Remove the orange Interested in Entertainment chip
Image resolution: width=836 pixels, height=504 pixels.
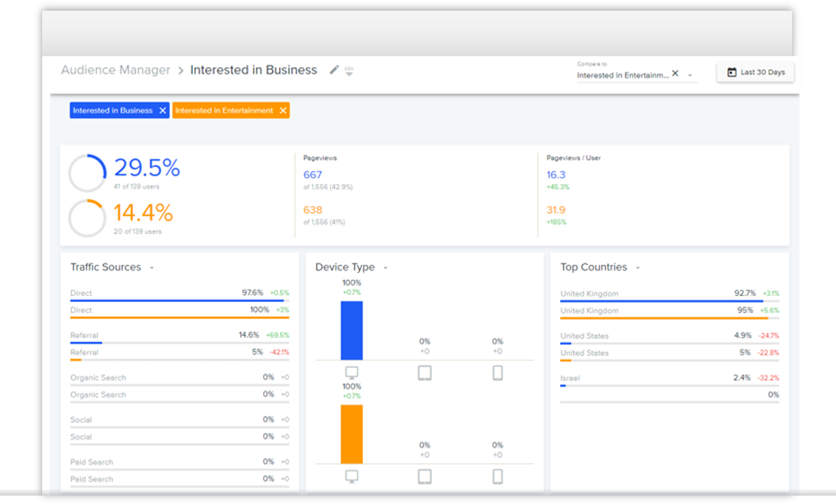click(x=283, y=111)
